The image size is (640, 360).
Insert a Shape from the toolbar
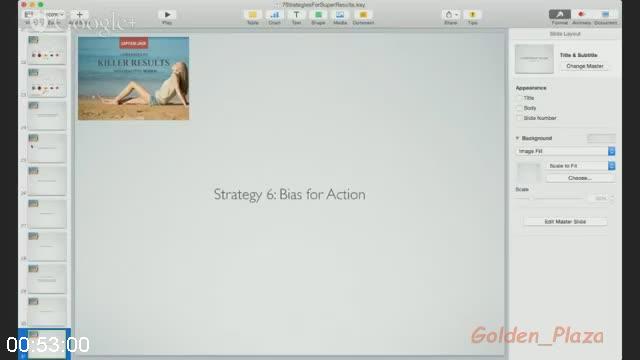coord(318,15)
